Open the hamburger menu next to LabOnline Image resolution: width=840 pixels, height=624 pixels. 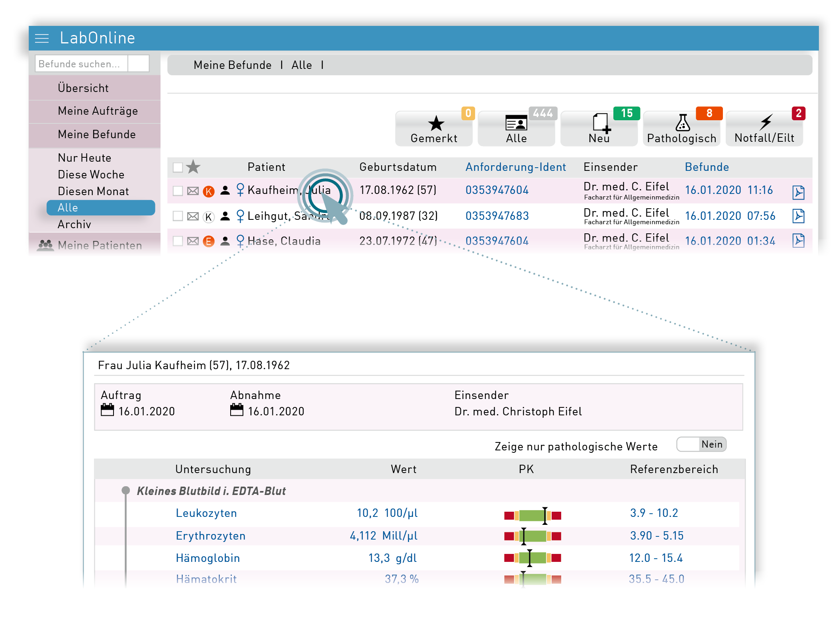tap(42, 38)
